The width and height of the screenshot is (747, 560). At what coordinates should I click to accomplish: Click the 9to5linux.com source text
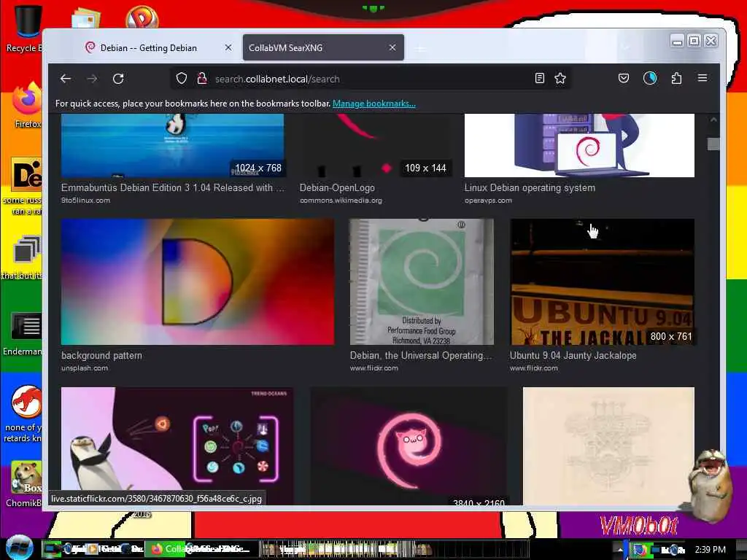point(86,201)
